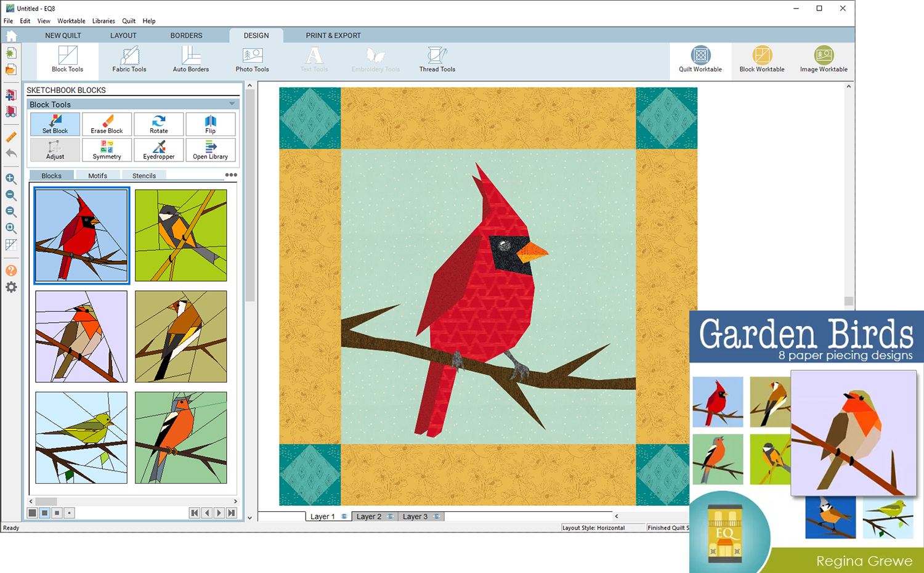Click the Fit to Worktable magnifier

coord(11,229)
